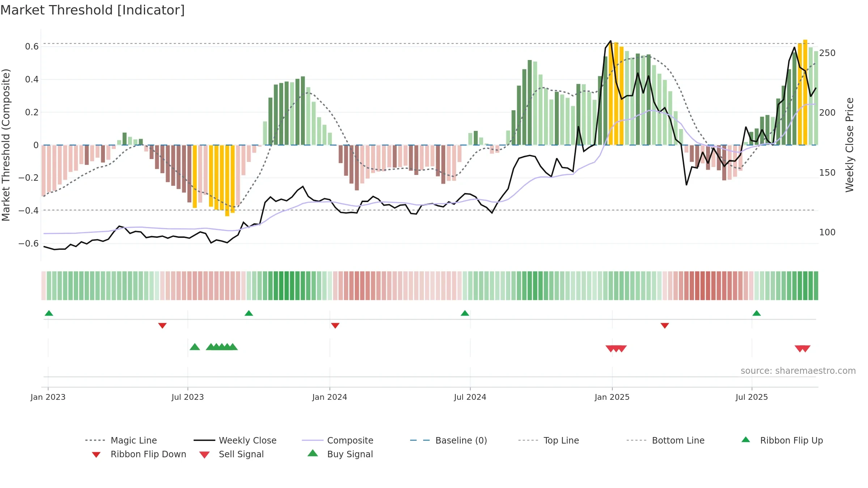Click the 0.4 left axis label
This screenshot has width=868, height=488.
[32, 80]
